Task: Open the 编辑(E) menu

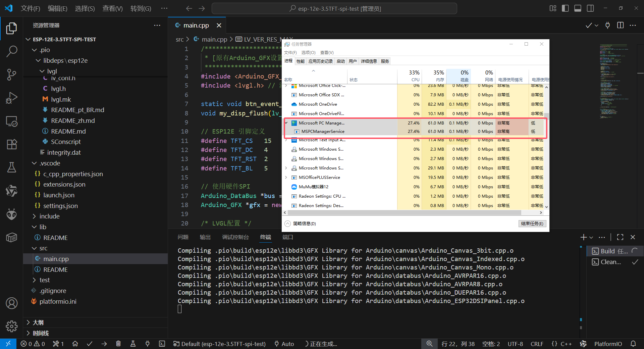Action: pos(57,8)
